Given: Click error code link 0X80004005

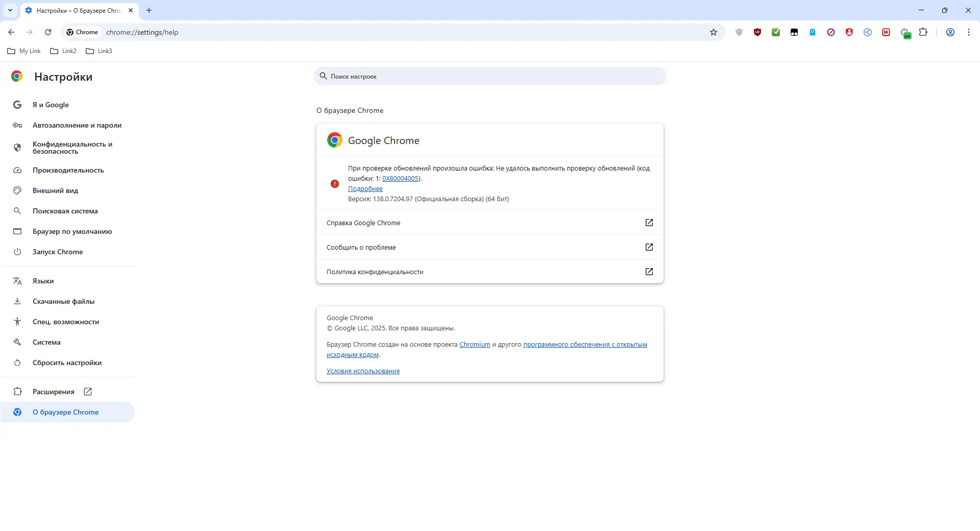Looking at the screenshot, I should click(x=401, y=179).
